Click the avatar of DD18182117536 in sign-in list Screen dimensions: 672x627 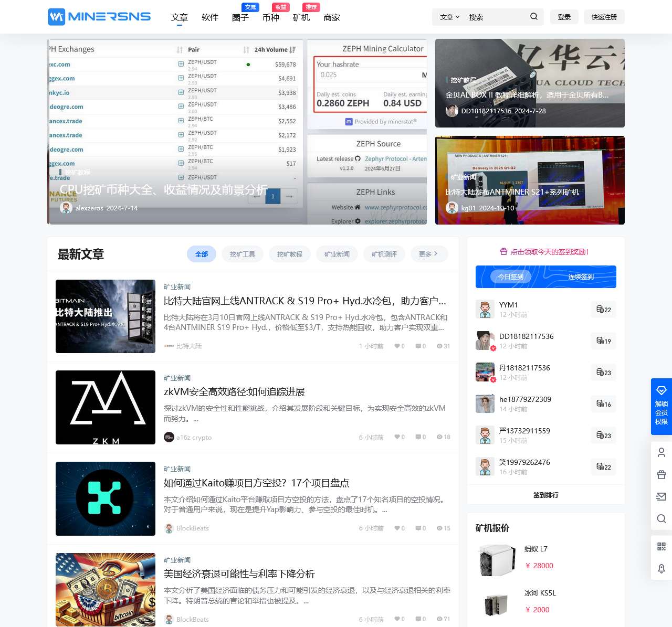pos(485,341)
